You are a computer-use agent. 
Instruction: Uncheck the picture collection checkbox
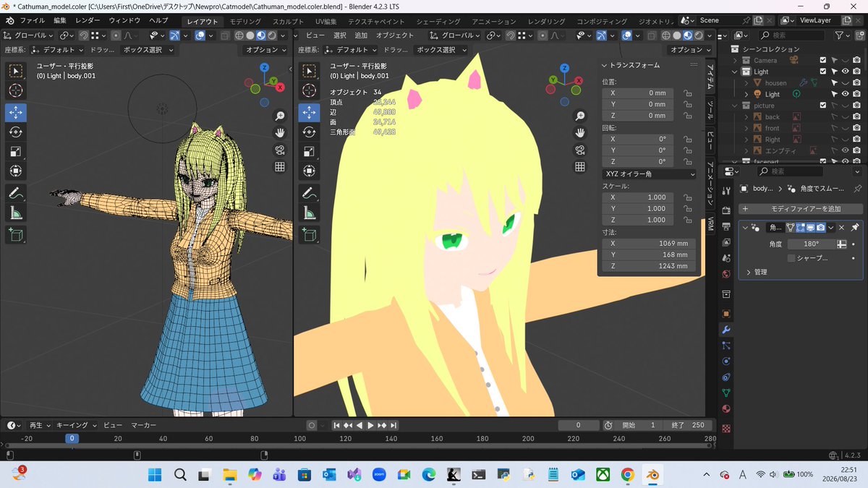coord(823,106)
